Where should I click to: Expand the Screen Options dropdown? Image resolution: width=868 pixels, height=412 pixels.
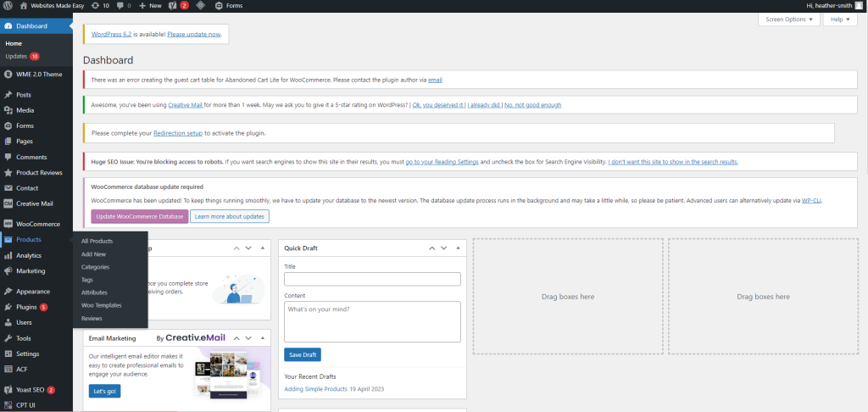pos(787,19)
